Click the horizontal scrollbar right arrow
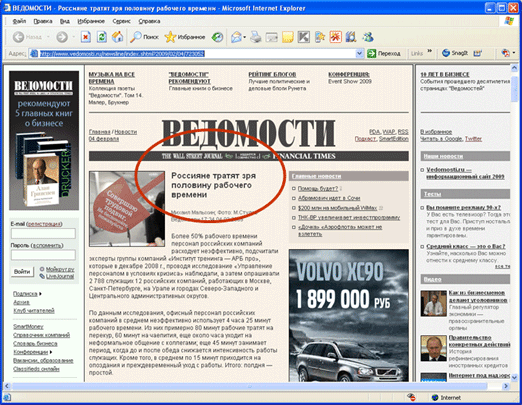Image resolution: width=522 pixels, height=405 pixels. click(x=506, y=386)
